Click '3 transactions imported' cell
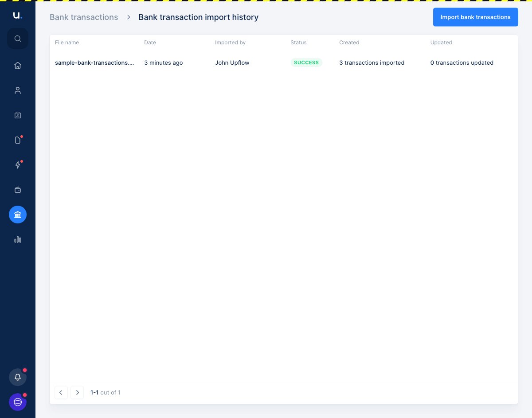The image size is (532, 418). coord(372,63)
